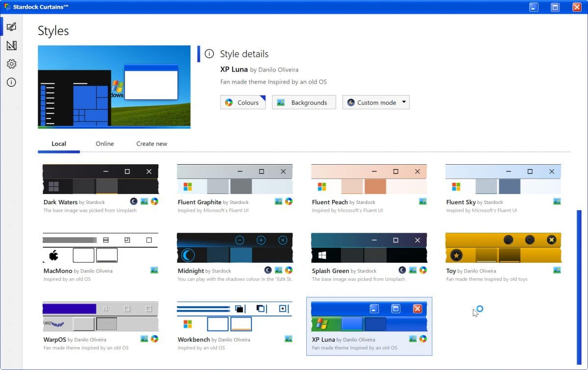Open the Custom mode dropdown
The width and height of the screenshot is (588, 370).
376,102
